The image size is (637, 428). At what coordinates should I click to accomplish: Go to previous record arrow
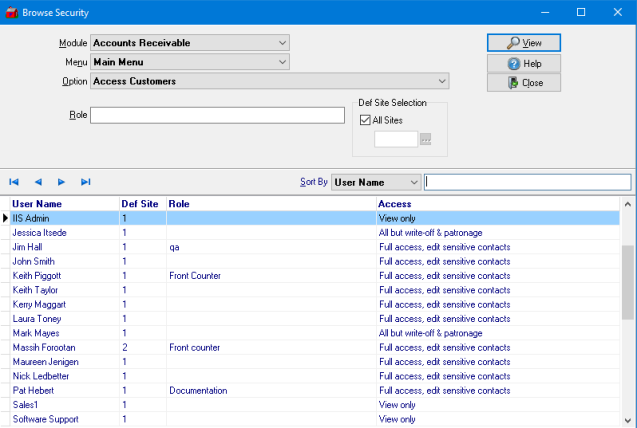[38, 182]
